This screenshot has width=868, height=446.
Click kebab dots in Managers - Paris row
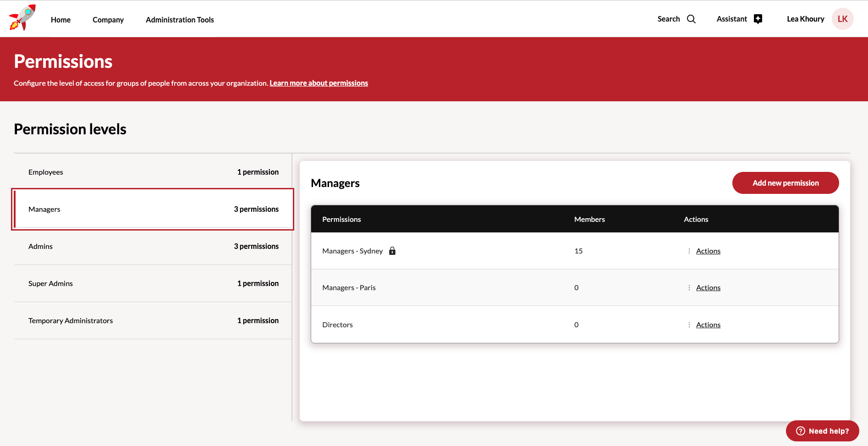pos(689,288)
